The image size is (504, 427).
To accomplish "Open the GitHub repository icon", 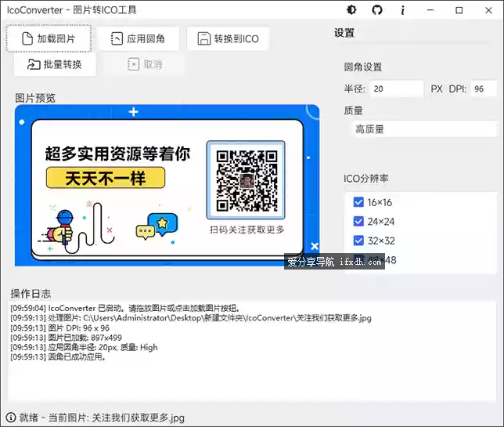I will [x=377, y=10].
